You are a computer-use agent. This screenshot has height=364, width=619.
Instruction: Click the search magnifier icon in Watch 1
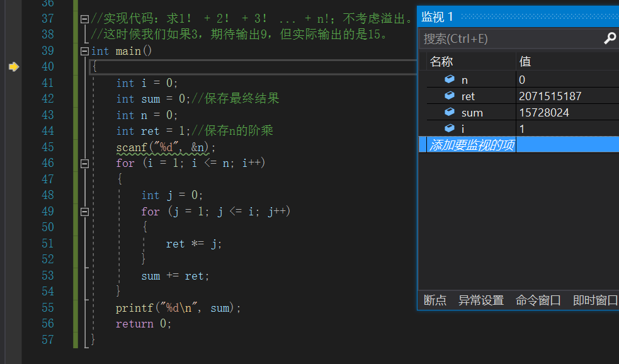[610, 38]
